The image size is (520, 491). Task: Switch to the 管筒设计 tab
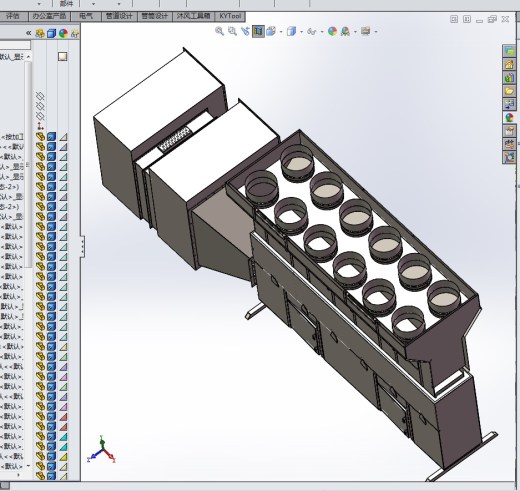(155, 16)
